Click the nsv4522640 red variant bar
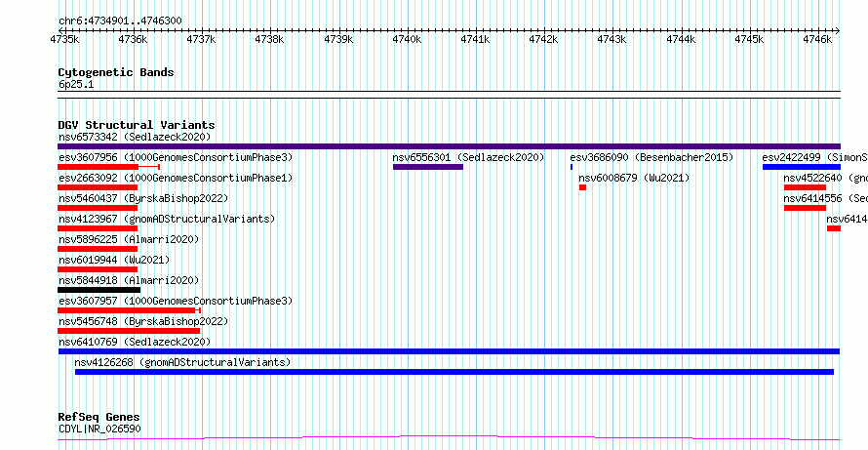 coord(805,187)
